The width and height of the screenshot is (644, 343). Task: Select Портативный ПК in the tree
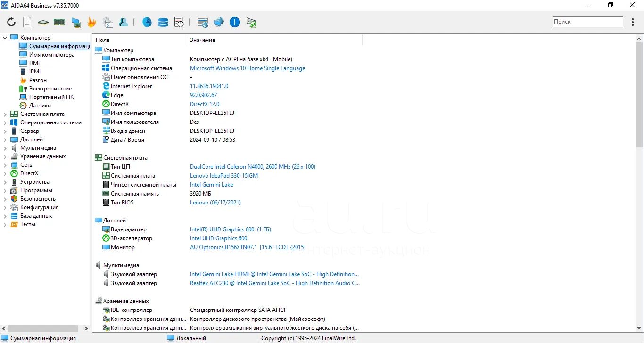(x=51, y=97)
